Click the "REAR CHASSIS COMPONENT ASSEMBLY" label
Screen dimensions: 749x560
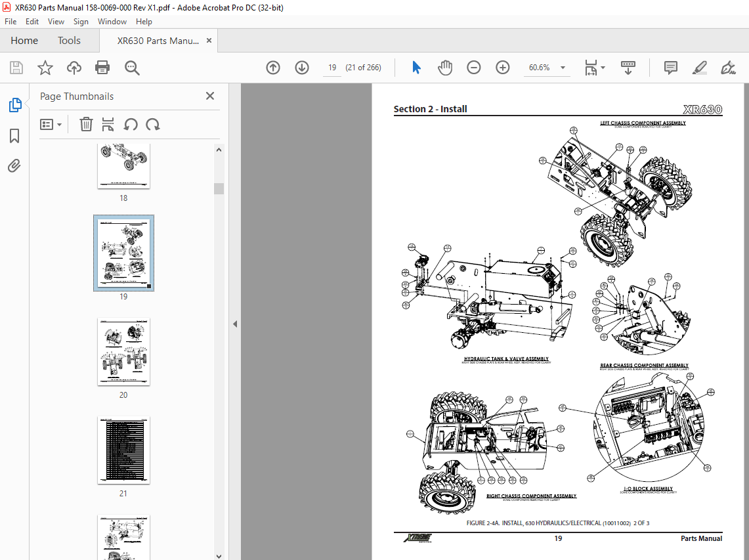(x=644, y=365)
